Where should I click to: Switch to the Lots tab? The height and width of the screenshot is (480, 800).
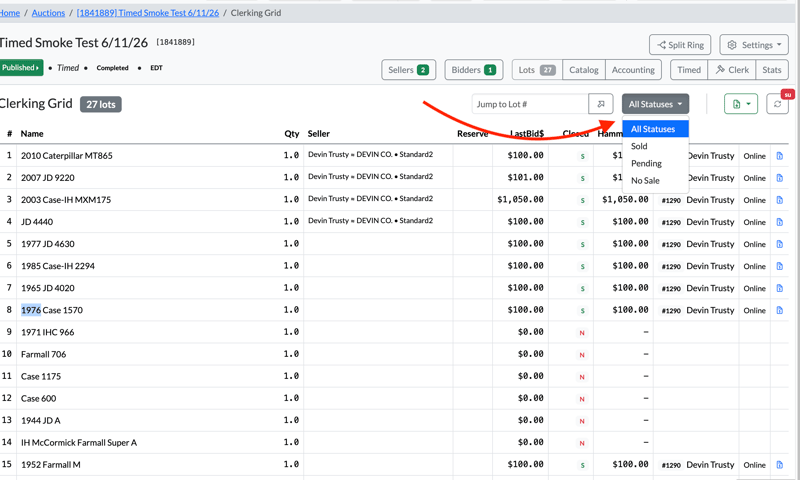[537, 70]
